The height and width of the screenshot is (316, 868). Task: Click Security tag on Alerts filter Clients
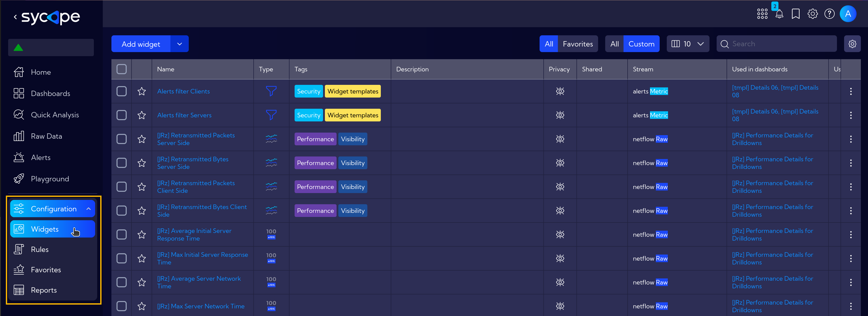(308, 91)
